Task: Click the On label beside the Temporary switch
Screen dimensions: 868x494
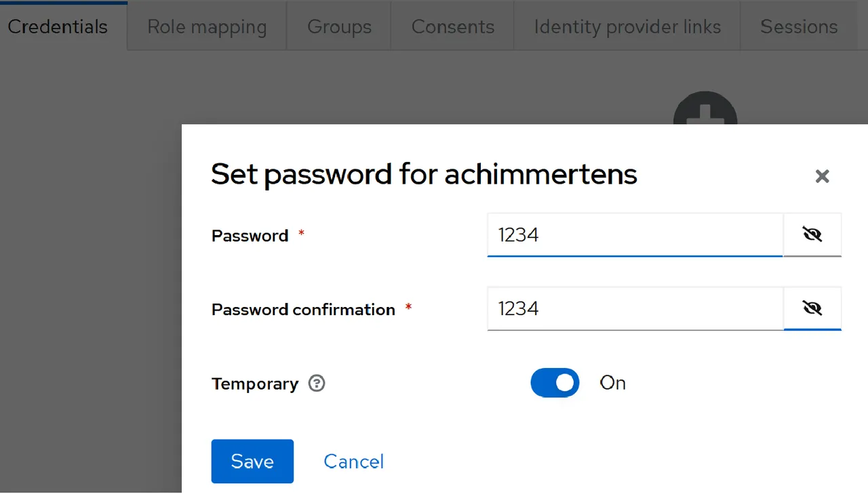Action: (612, 383)
